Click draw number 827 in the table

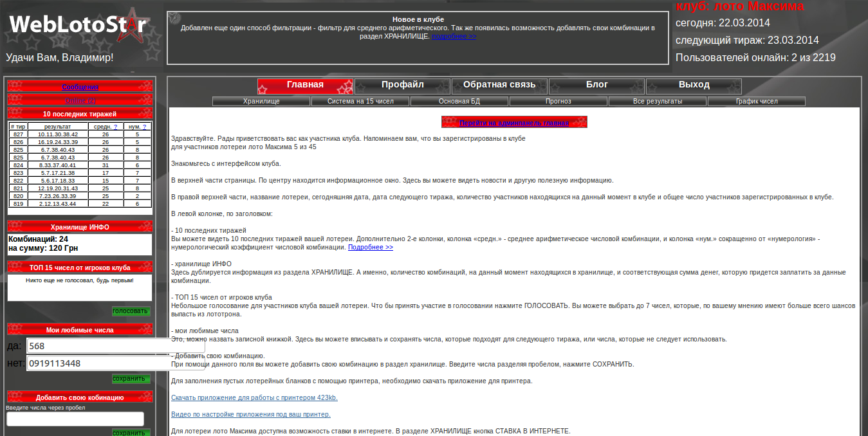[x=18, y=134]
